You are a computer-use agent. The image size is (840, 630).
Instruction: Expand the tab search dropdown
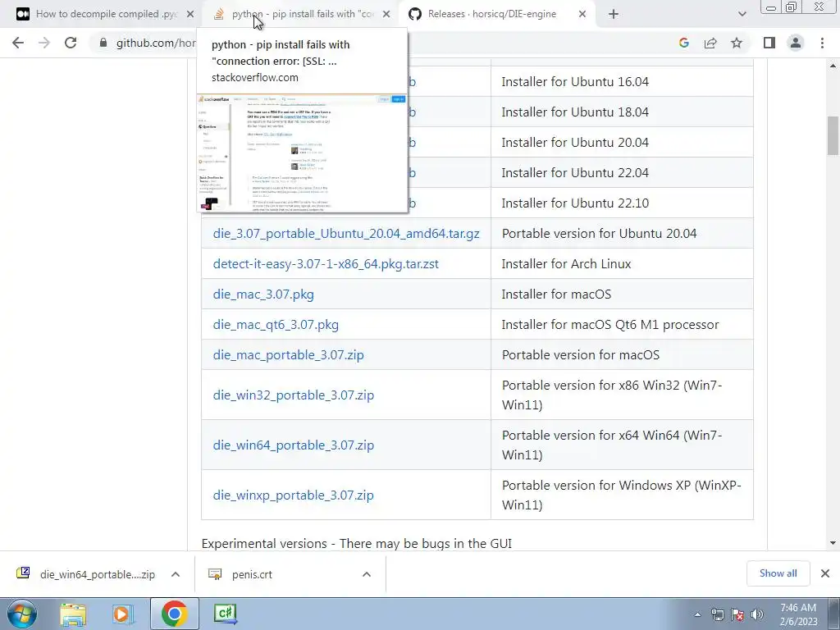point(742,14)
